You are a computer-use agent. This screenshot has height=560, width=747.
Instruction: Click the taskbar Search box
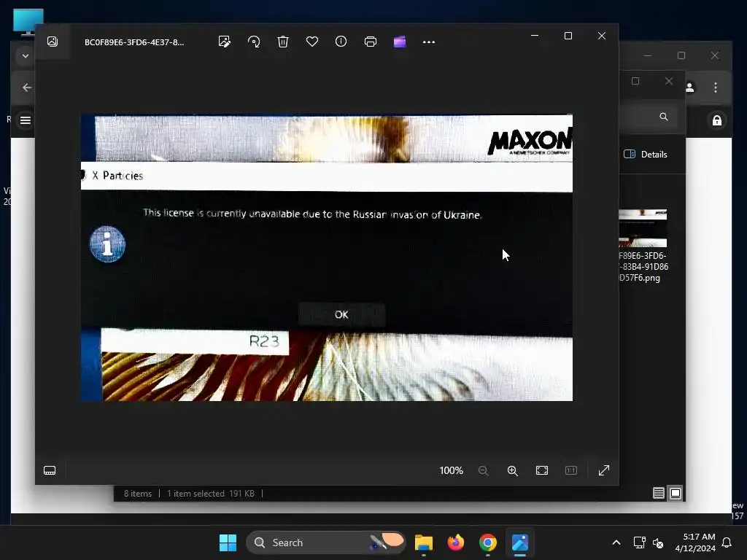coord(326,542)
